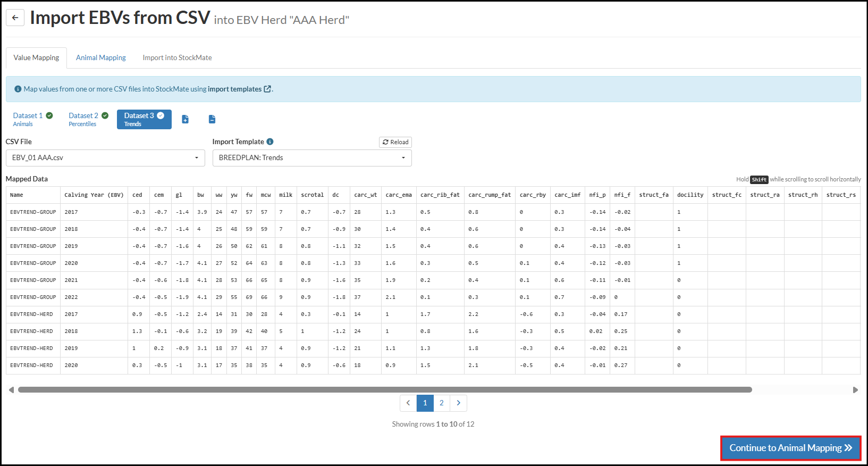Expand the Import Template dropdown
The height and width of the screenshot is (466, 868).
point(312,158)
